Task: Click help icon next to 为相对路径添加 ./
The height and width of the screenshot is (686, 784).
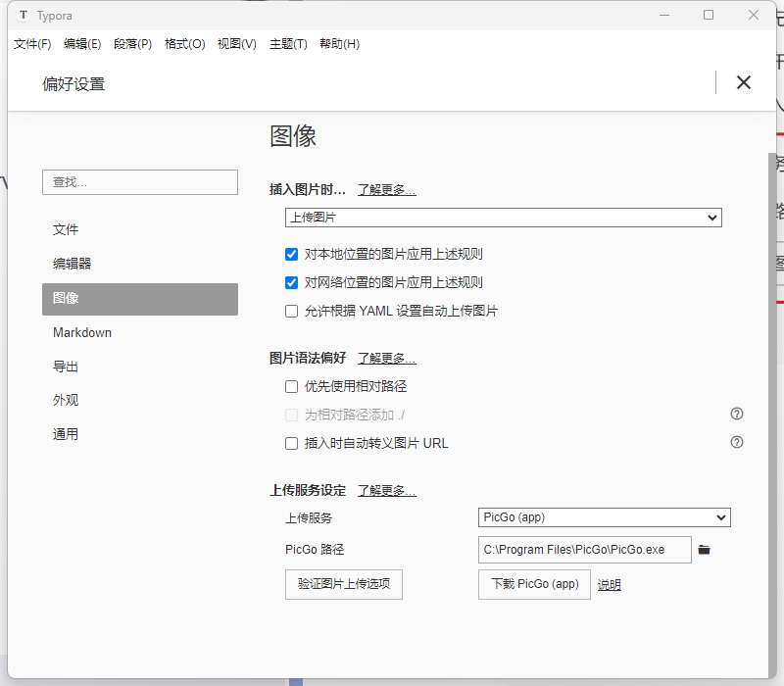Action: pyautogui.click(x=737, y=415)
